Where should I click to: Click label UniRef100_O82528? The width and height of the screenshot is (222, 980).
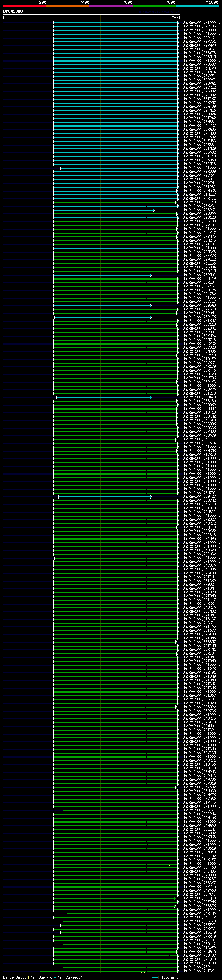tap(199, 164)
